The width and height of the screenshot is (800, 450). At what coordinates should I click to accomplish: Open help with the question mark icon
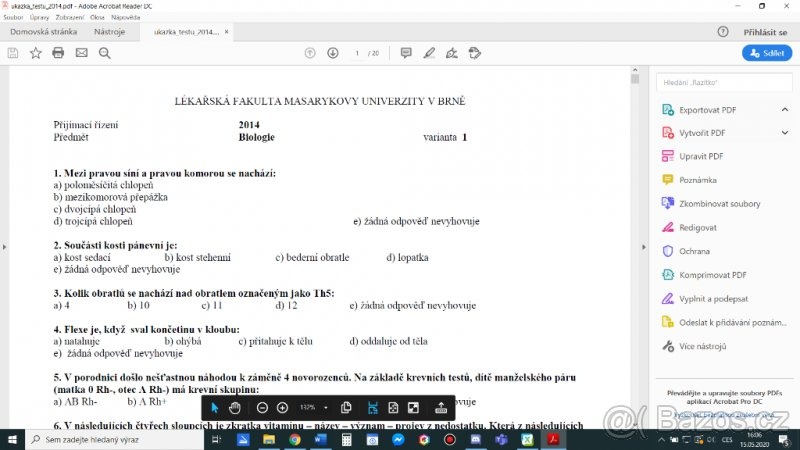723,32
